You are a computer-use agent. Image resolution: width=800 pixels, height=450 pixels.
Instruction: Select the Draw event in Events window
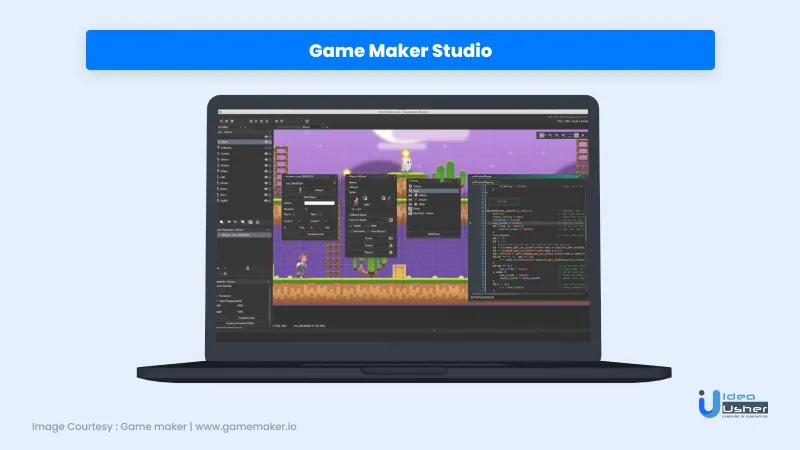(434, 209)
